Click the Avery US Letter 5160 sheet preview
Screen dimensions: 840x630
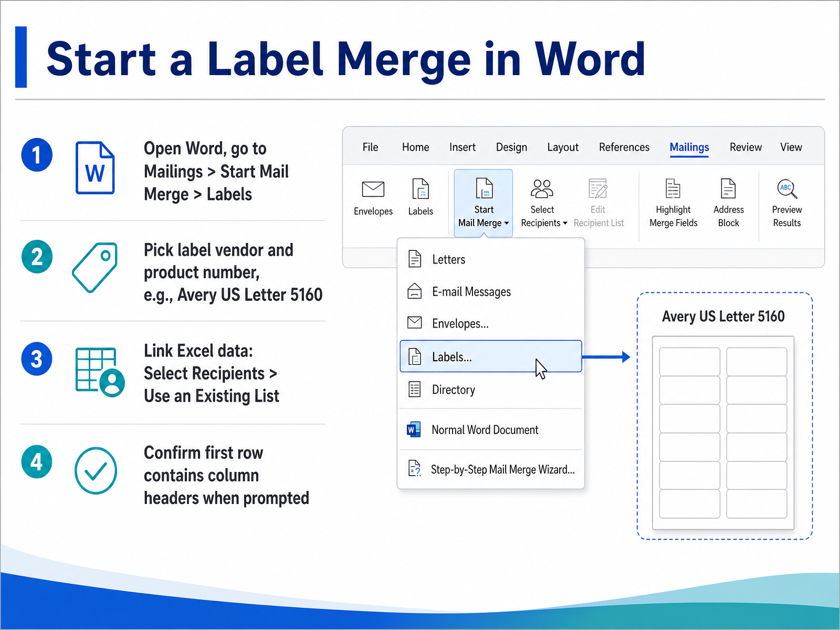[x=723, y=433]
